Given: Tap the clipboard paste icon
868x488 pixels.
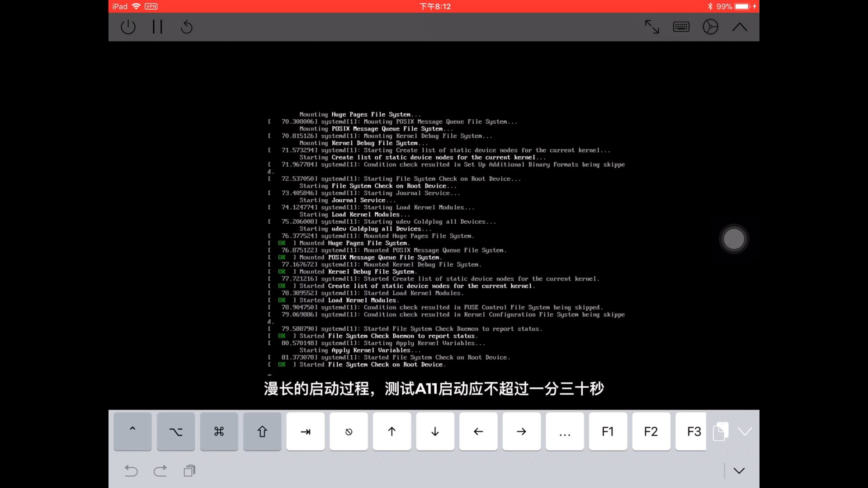Looking at the screenshot, I should [721, 432].
